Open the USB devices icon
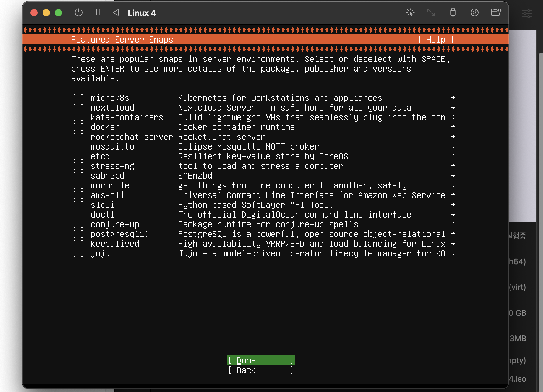 pyautogui.click(x=453, y=12)
